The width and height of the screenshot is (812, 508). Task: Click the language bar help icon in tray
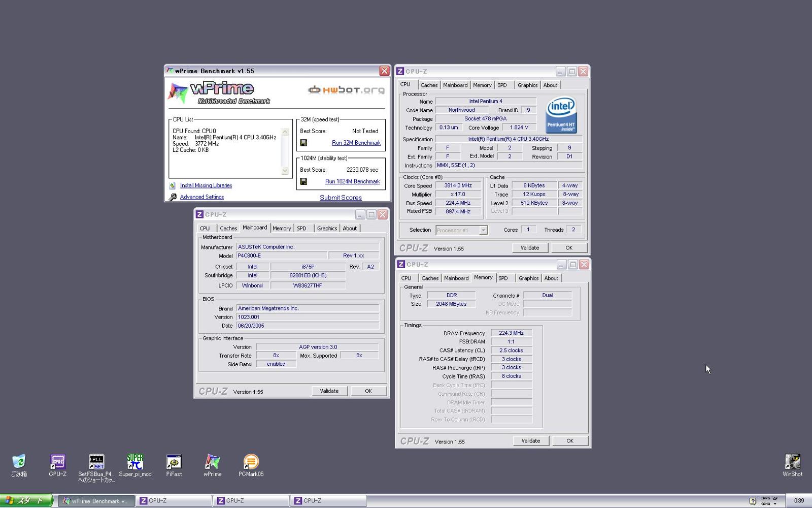pyautogui.click(x=753, y=501)
